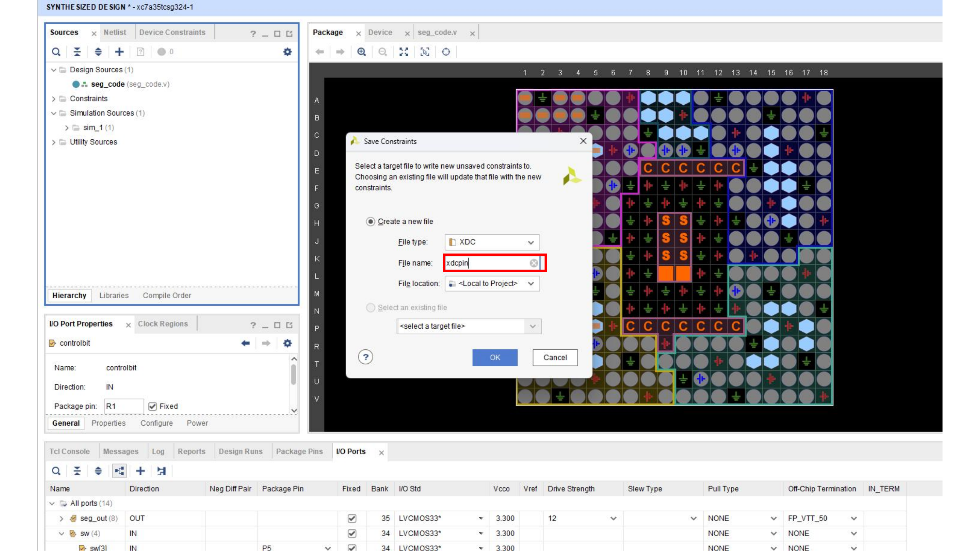Open the Sources panel settings gear

coord(287,52)
